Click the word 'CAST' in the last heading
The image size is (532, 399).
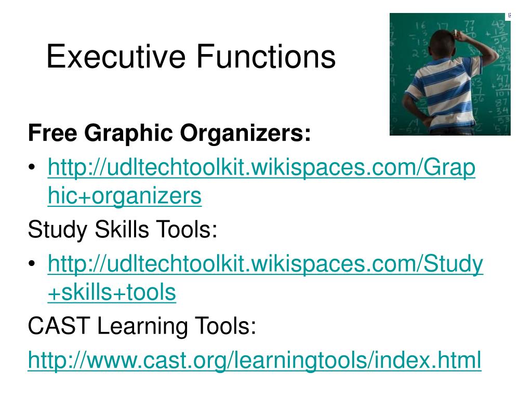tap(59, 326)
